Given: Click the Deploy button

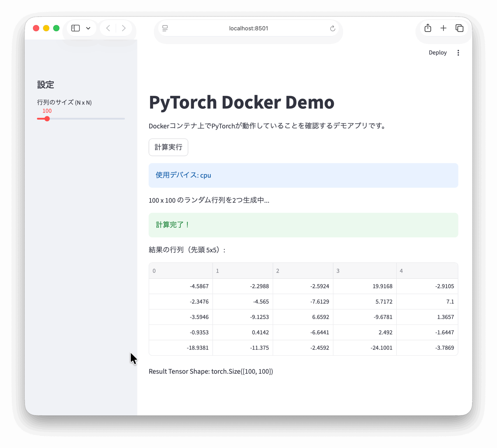Looking at the screenshot, I should (x=438, y=52).
